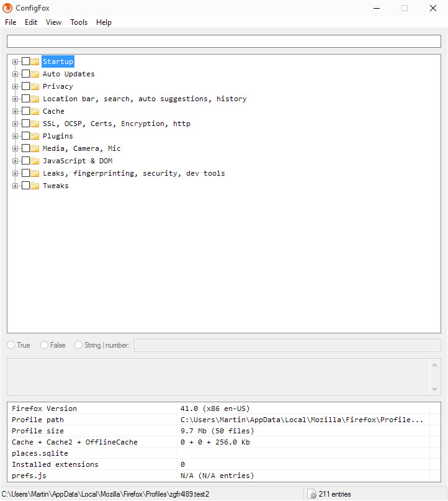Click the Media, Camera, Mic folder icon
Image resolution: width=448 pixels, height=501 pixels.
click(35, 148)
